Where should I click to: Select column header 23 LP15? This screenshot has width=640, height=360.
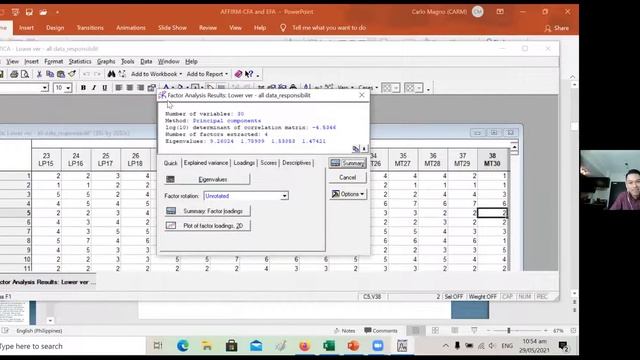click(47, 160)
